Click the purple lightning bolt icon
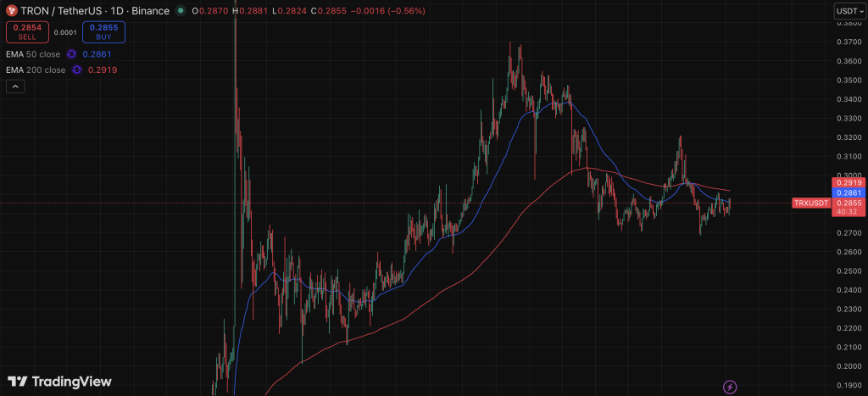This screenshot has width=868, height=396. click(x=730, y=386)
